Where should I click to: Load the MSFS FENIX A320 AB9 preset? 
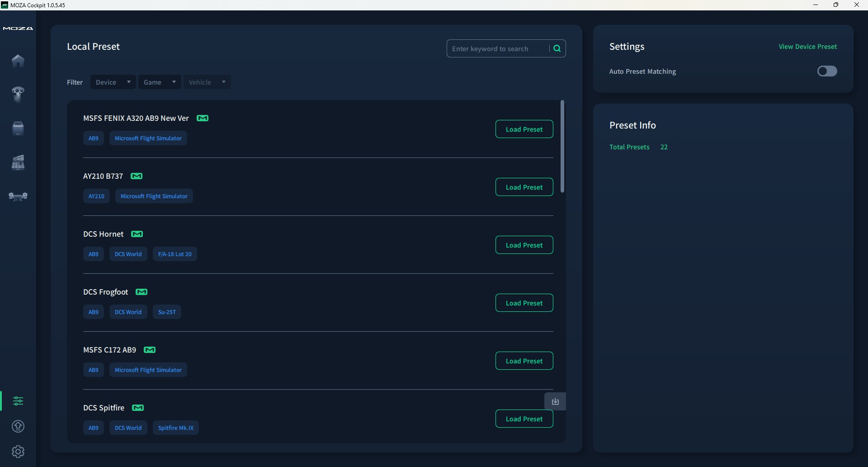tap(524, 129)
